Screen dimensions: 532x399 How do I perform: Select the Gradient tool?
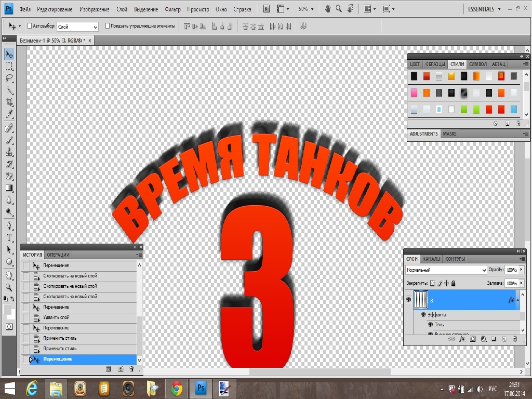click(9, 188)
